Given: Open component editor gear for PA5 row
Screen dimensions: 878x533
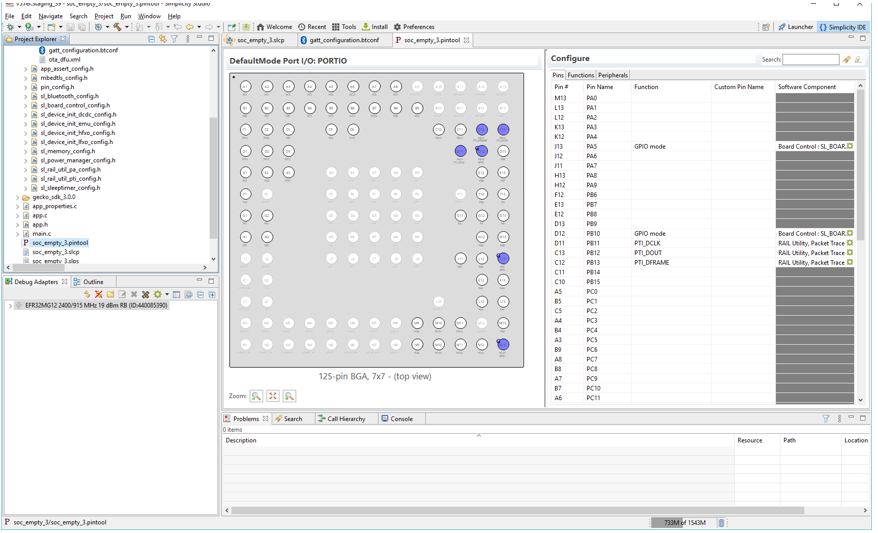Looking at the screenshot, I should pyautogui.click(x=850, y=147).
